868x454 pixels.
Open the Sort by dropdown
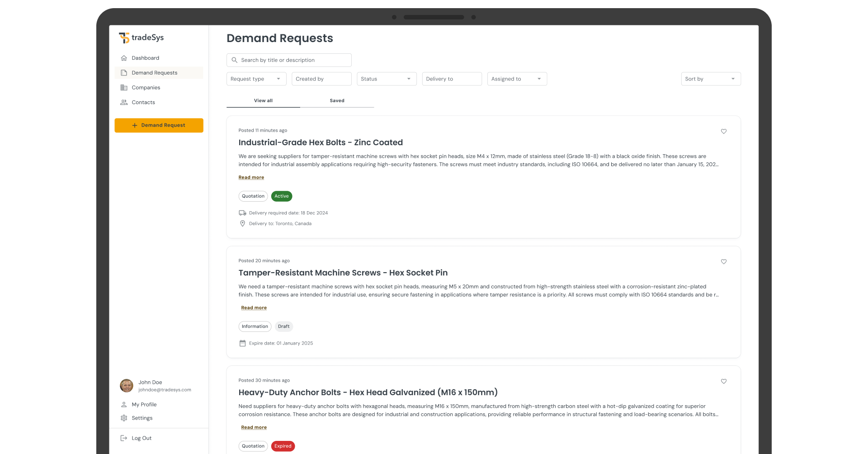click(710, 79)
